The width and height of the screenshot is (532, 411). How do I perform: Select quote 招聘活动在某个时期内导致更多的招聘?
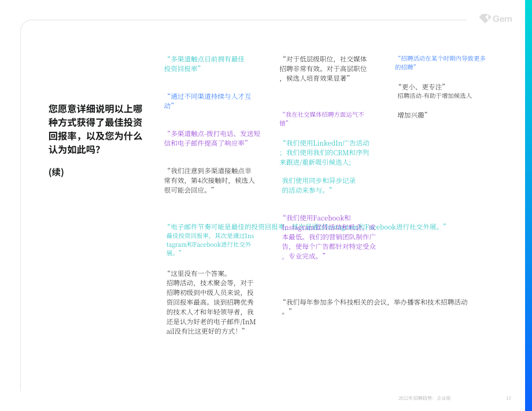click(x=441, y=63)
